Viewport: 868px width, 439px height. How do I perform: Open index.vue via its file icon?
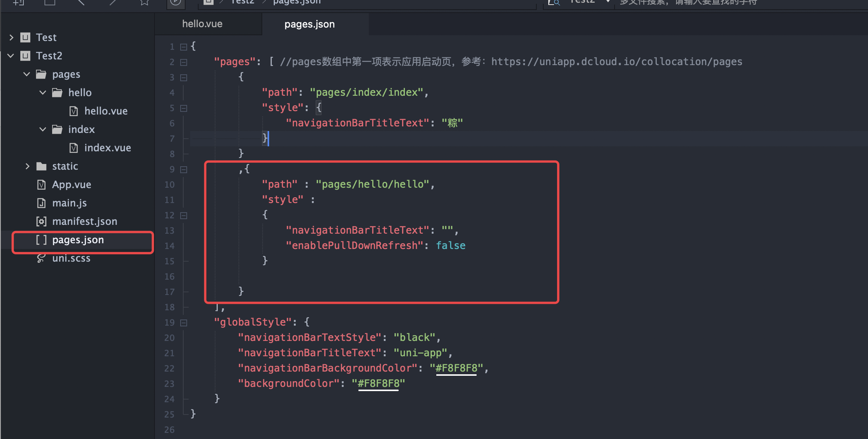74,148
